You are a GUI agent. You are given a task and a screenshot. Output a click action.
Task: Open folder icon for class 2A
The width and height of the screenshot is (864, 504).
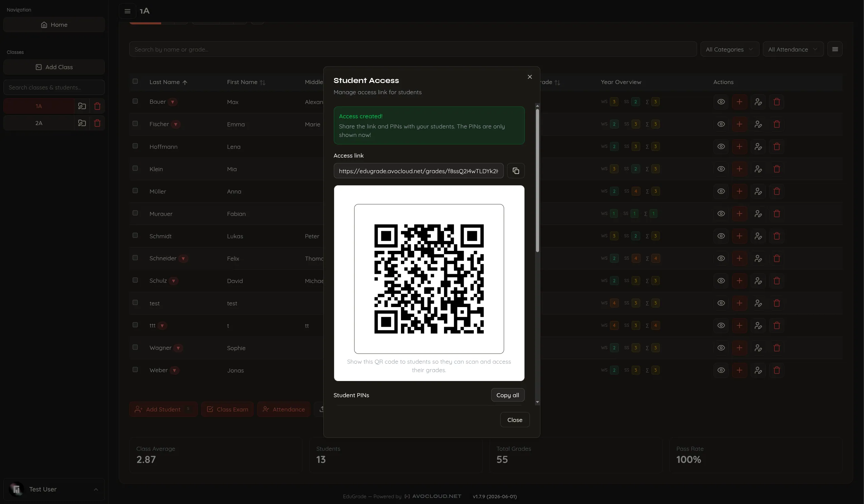(x=82, y=123)
